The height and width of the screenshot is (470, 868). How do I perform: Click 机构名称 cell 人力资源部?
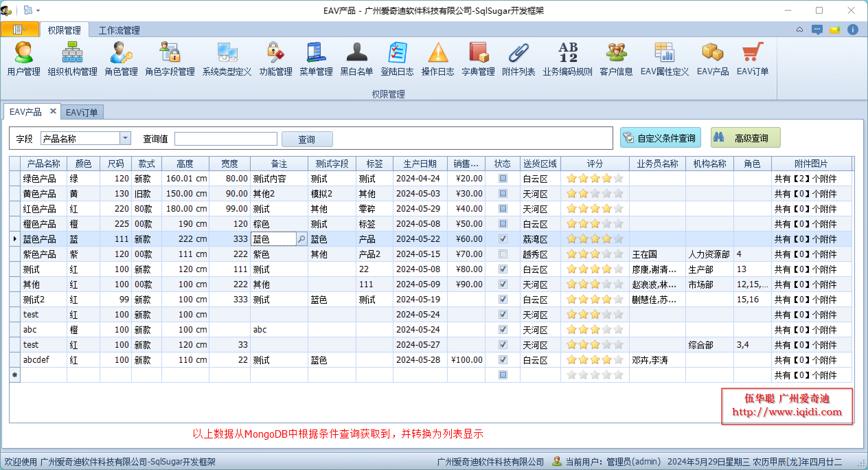pyautogui.click(x=709, y=254)
